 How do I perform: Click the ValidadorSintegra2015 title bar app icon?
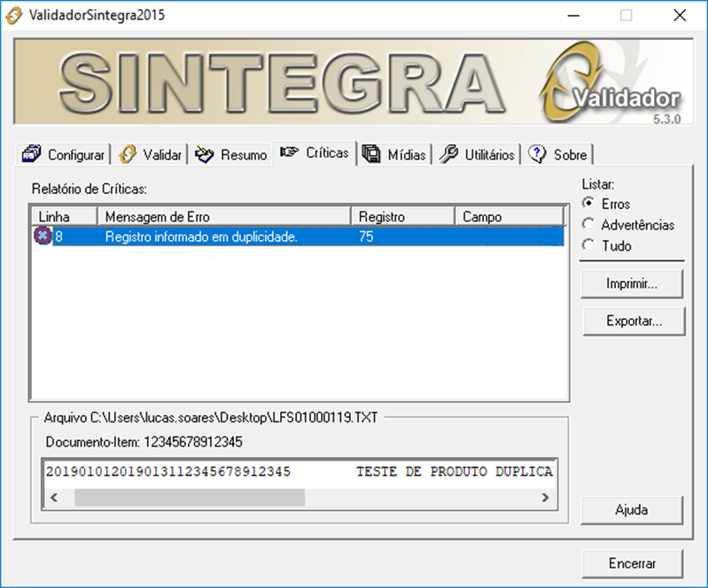(13, 15)
